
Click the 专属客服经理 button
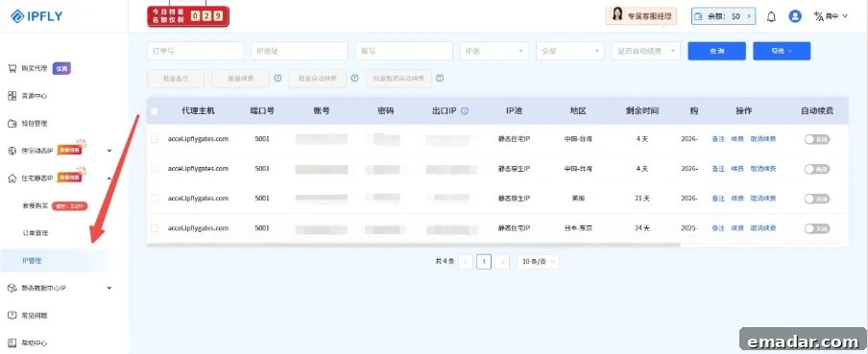click(x=641, y=16)
